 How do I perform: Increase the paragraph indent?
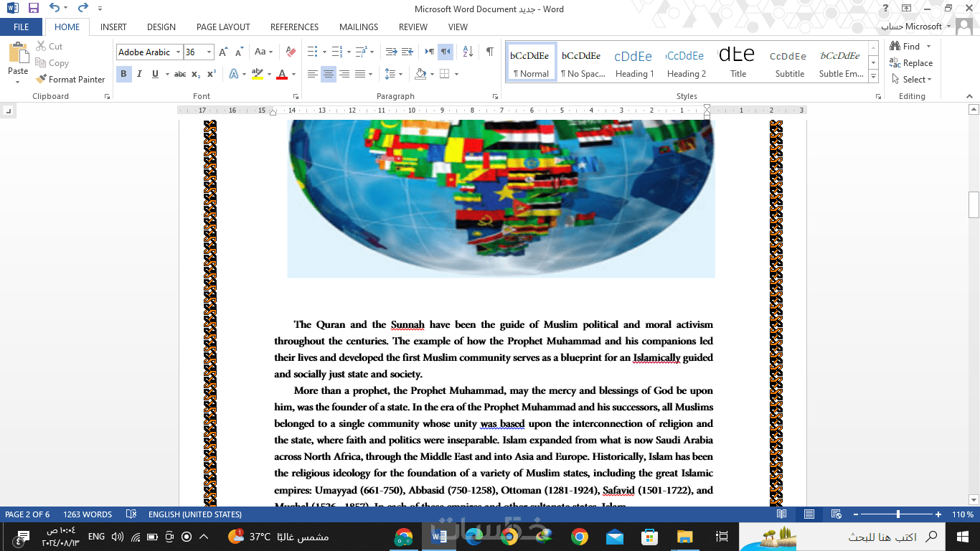pyautogui.click(x=407, y=52)
